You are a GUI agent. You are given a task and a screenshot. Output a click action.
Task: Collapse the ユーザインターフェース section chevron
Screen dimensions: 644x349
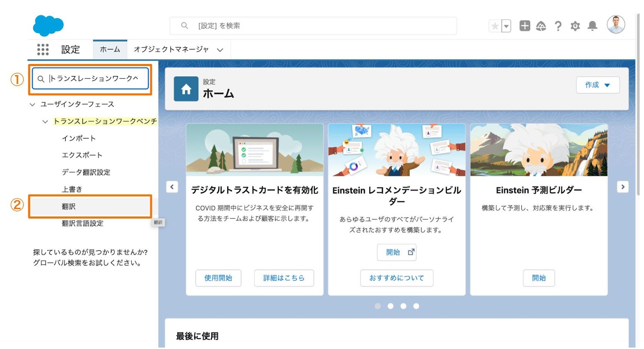[x=32, y=105]
